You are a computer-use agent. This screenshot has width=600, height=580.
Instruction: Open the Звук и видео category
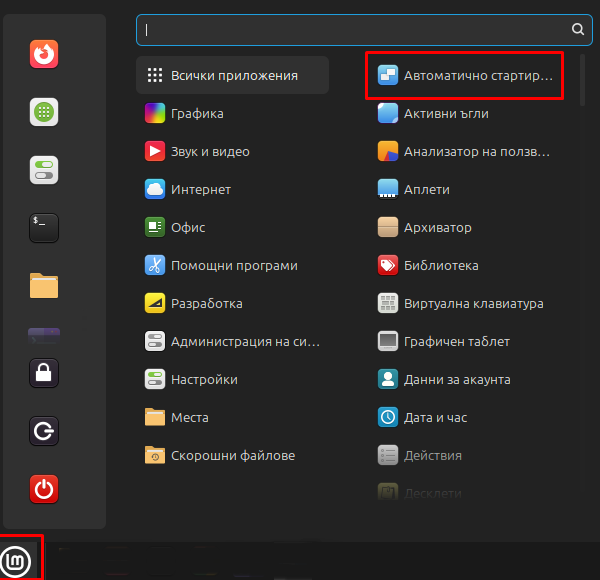pos(233,151)
